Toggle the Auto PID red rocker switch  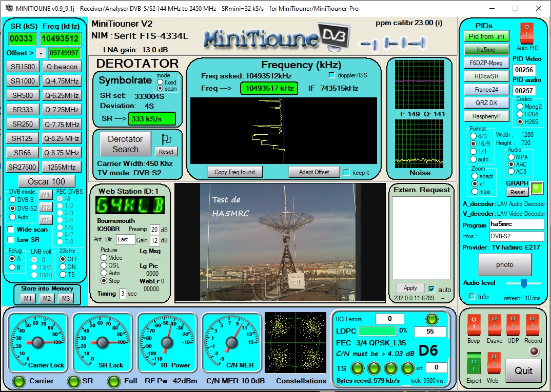click(x=527, y=33)
